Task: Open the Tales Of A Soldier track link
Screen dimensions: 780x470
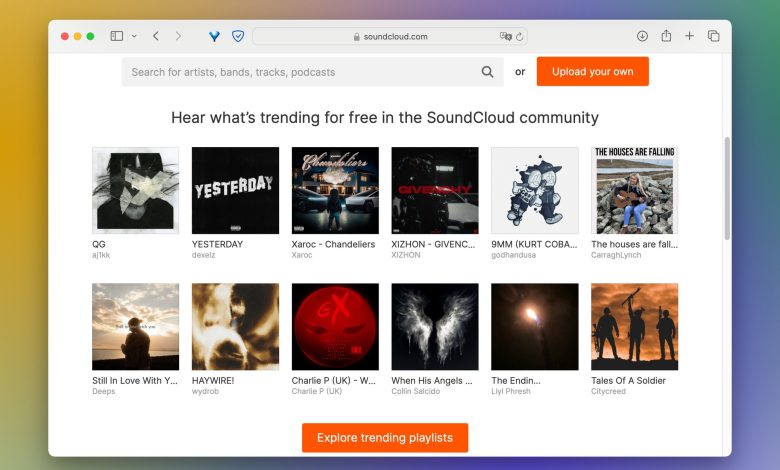Action: point(628,381)
